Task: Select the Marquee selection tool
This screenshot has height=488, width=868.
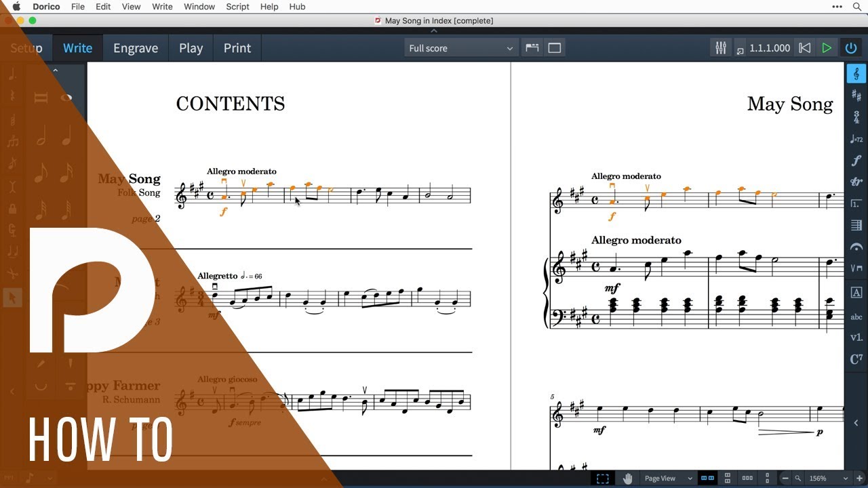Action: (x=602, y=479)
